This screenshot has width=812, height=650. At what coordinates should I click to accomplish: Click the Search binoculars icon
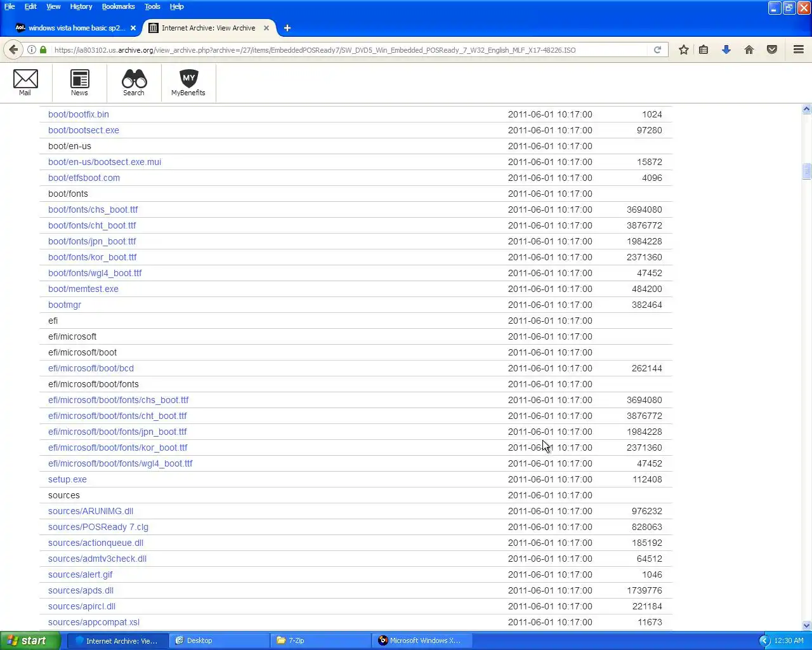point(134,83)
